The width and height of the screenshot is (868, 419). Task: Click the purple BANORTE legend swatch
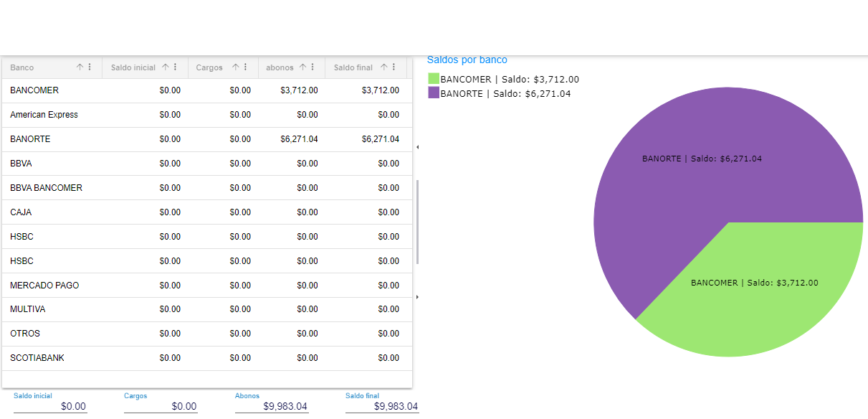434,93
